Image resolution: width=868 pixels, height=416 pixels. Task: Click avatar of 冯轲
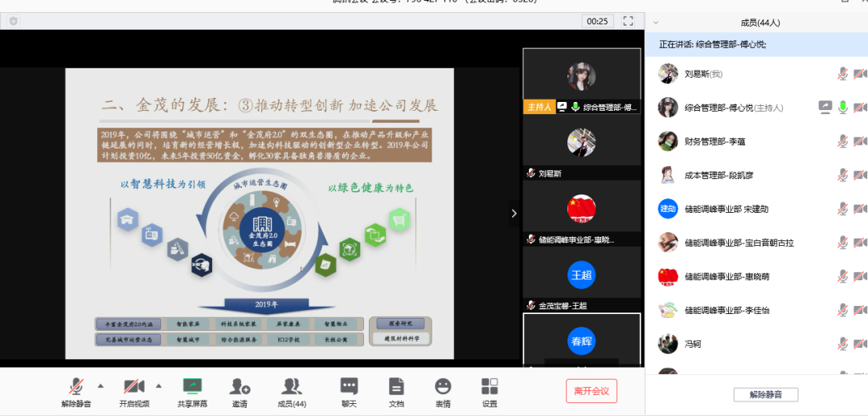(x=668, y=344)
